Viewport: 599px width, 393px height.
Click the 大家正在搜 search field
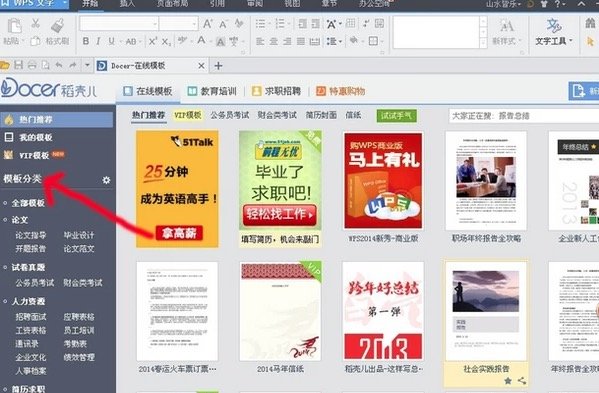click(x=524, y=116)
